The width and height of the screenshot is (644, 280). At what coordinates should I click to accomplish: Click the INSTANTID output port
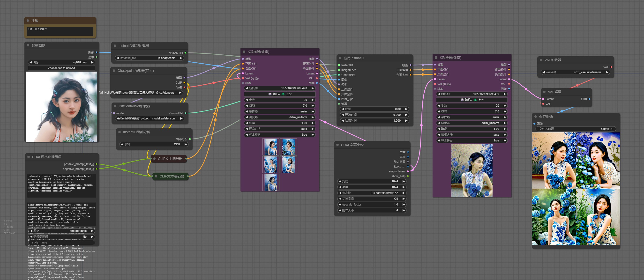tap(185, 53)
